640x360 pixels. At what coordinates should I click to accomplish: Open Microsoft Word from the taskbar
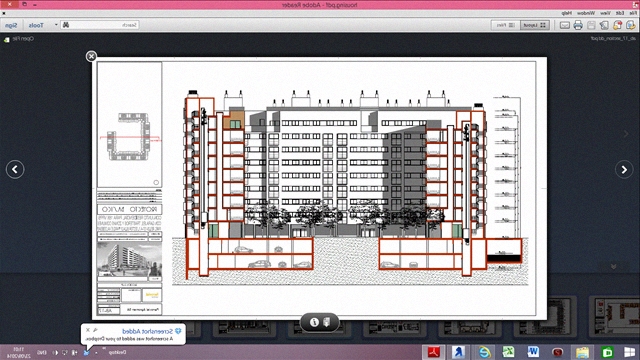tap(533, 352)
